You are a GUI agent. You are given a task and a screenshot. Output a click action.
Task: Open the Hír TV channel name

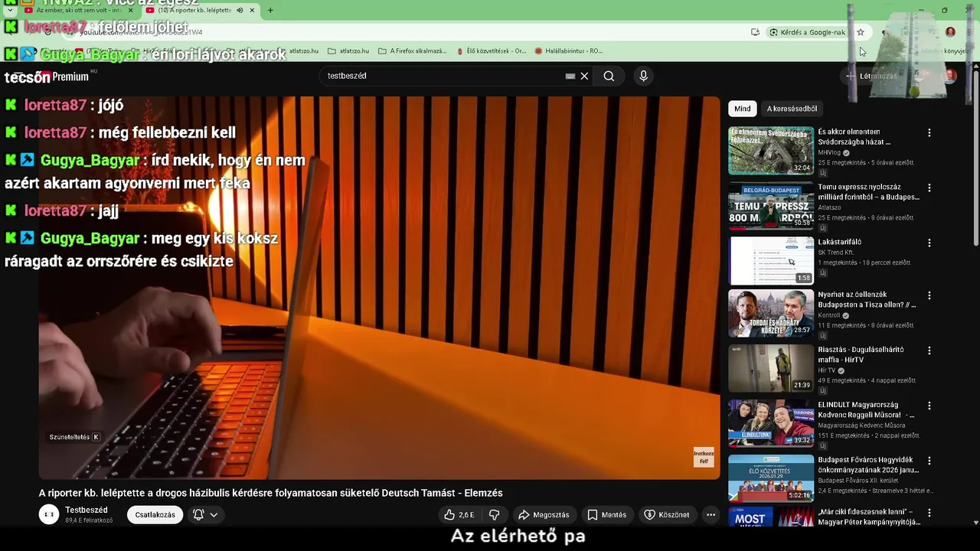827,370
